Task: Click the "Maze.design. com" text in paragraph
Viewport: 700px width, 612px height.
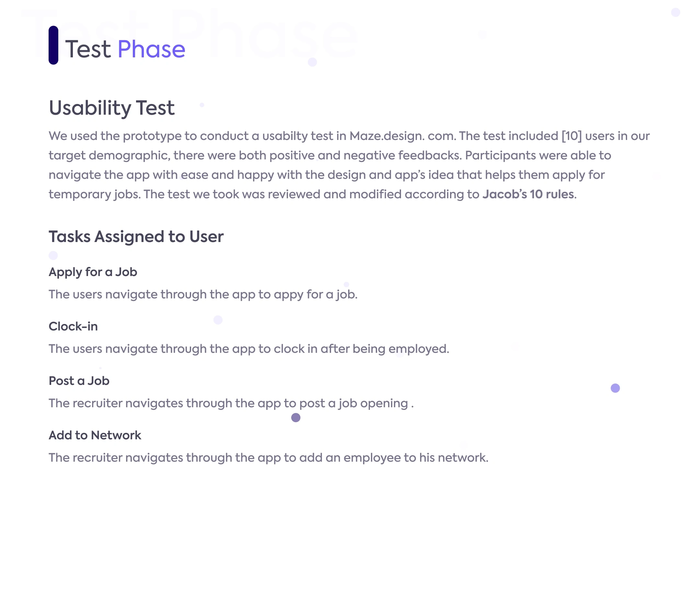Action: point(403,136)
